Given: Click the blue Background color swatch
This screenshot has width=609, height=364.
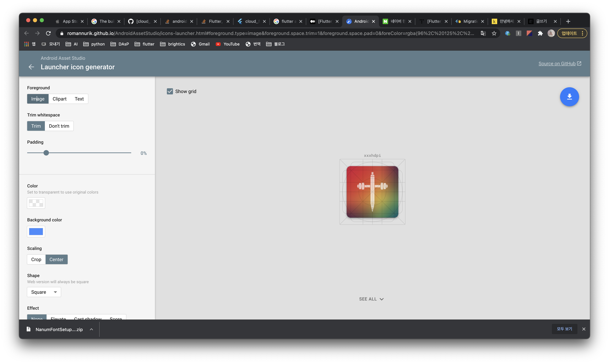Looking at the screenshot, I should pos(36,232).
